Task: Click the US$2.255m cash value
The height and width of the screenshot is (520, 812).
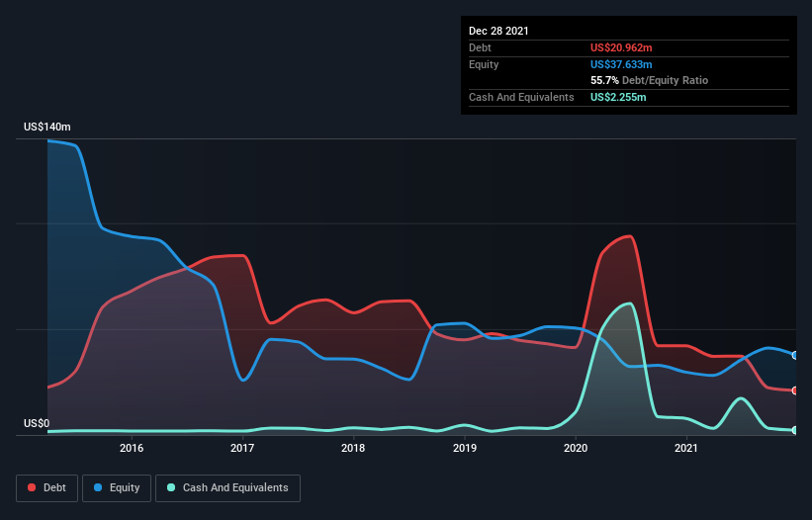Action: click(x=618, y=97)
